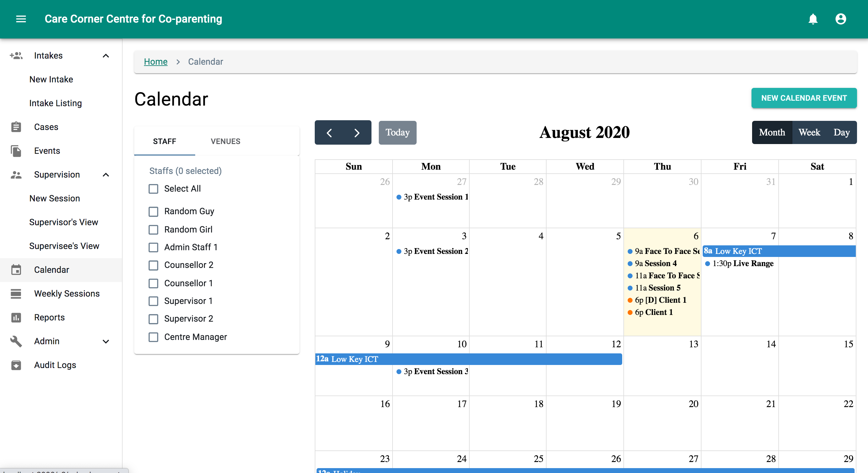Viewport: 868px width, 473px height.
Task: Open Weekly Sessions page
Action: click(67, 294)
